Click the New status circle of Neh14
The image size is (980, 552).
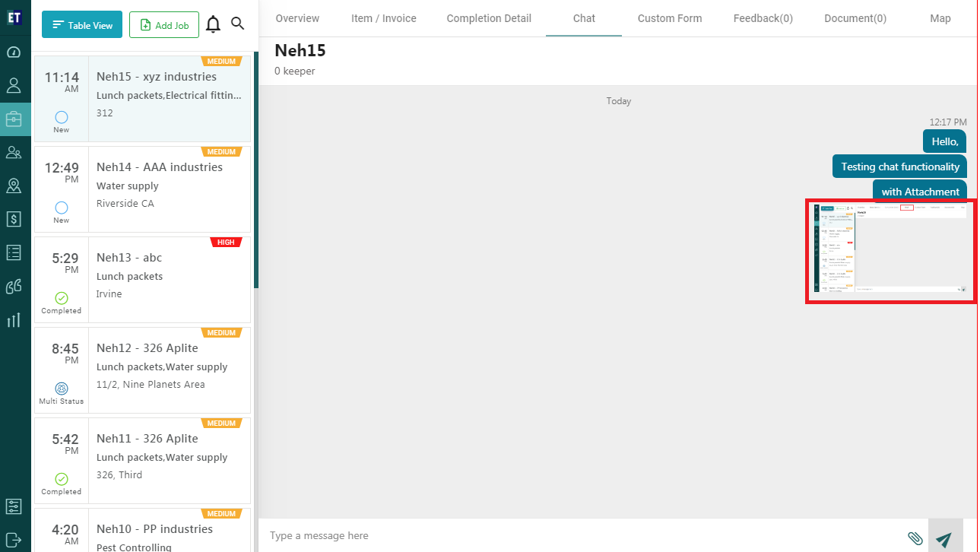click(62, 208)
